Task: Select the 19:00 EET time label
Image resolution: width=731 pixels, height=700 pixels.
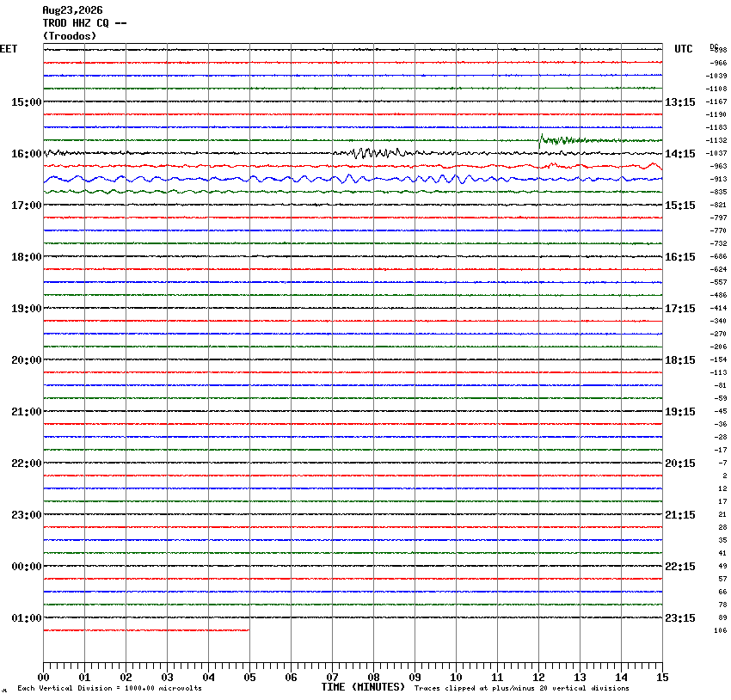Action: click(x=27, y=309)
